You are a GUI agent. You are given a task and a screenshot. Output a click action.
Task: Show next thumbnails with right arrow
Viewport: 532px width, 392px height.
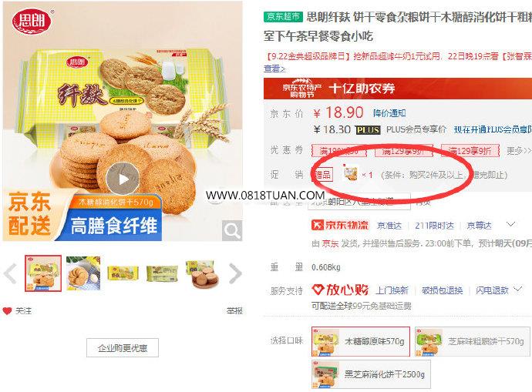(235, 273)
